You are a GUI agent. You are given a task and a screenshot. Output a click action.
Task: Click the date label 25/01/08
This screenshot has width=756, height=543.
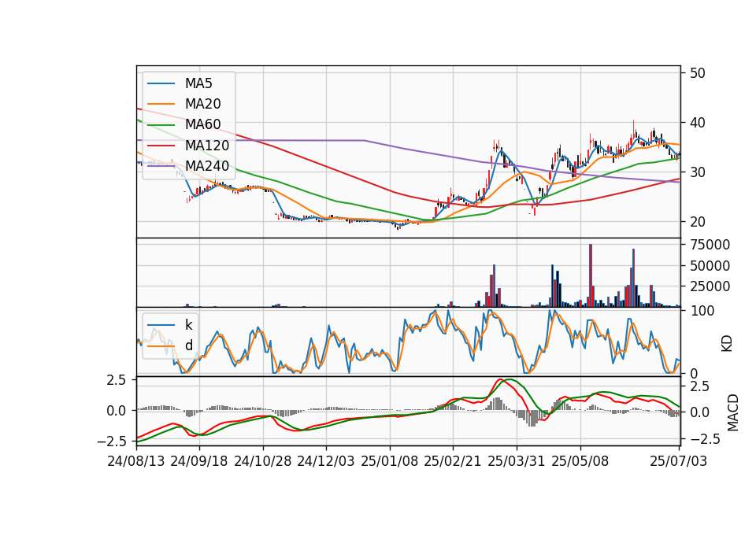[390, 461]
